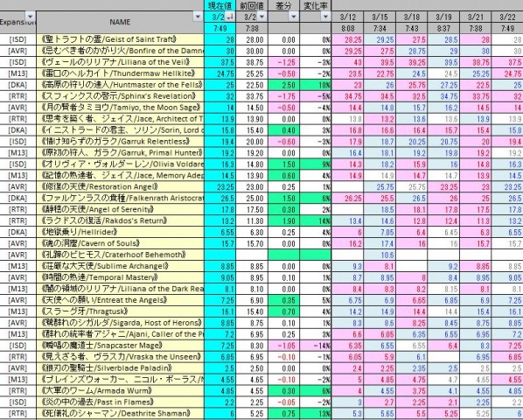523x420 pixels.
Task: Click the 33.75 previous value for Sphinx's Revelation
Action: pyautogui.click(x=252, y=96)
